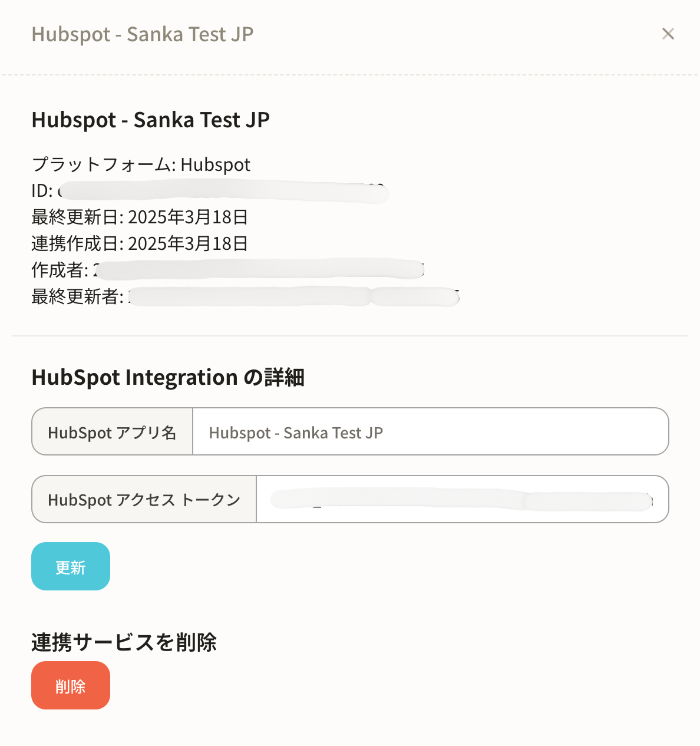Click the redacted 作成者 value
The height and width of the screenshot is (746, 700).
(x=259, y=270)
